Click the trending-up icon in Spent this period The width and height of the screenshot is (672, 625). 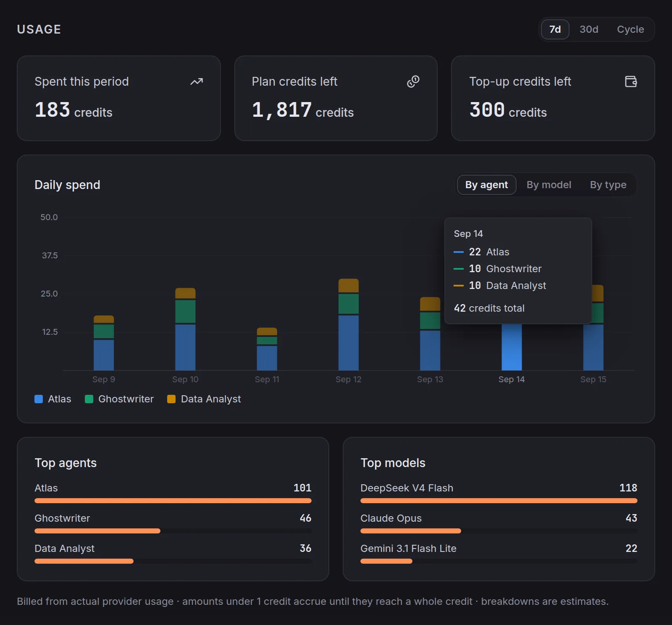click(197, 81)
